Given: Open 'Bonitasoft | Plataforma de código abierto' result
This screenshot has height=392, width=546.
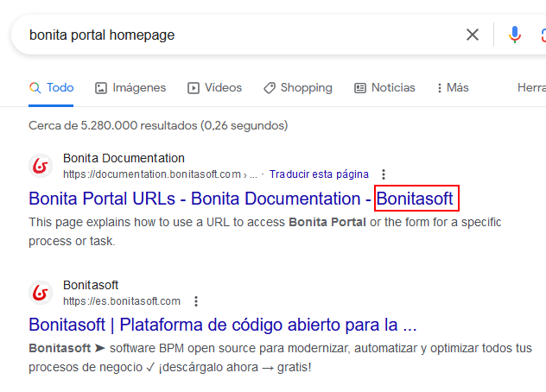Looking at the screenshot, I should point(223,325).
